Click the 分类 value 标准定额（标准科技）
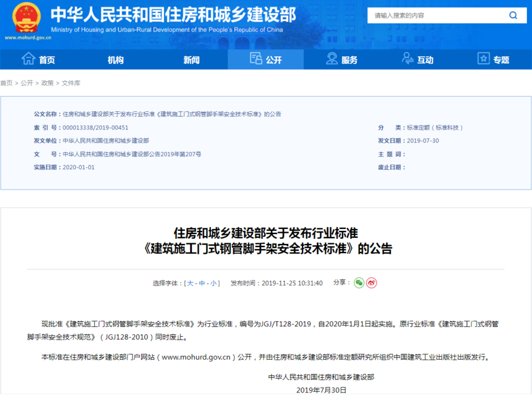 (x=435, y=128)
